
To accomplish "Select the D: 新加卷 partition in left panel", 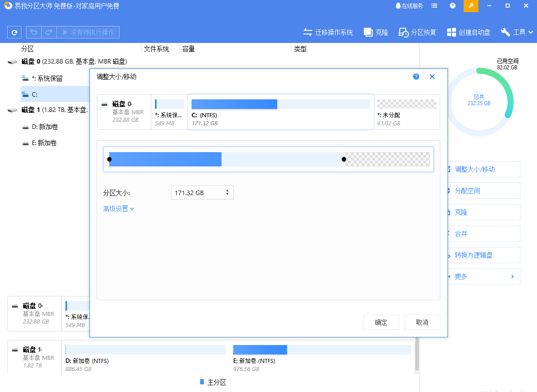I will 43,127.
